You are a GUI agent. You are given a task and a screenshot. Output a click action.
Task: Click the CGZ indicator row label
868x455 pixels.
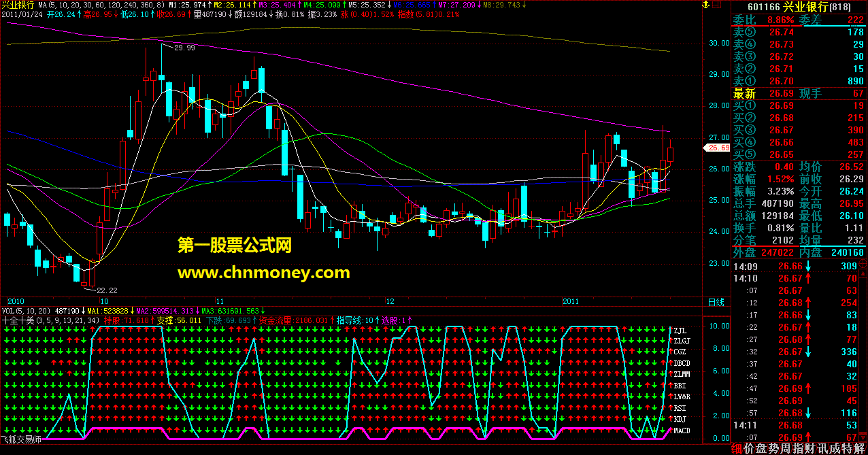[x=680, y=352]
